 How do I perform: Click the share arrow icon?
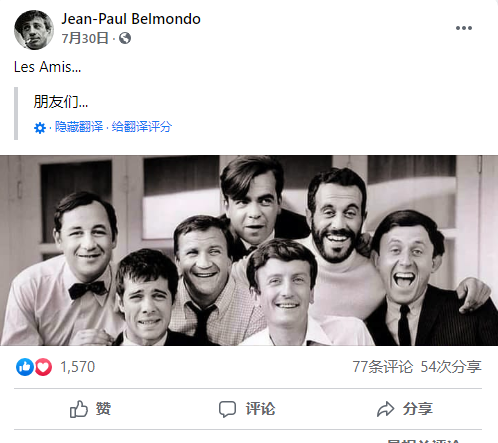click(x=386, y=409)
